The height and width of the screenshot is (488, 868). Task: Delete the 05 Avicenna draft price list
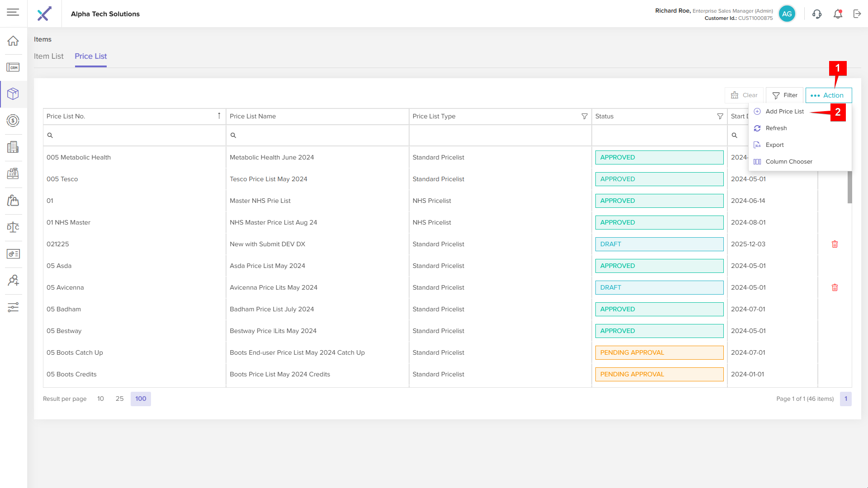tap(835, 287)
